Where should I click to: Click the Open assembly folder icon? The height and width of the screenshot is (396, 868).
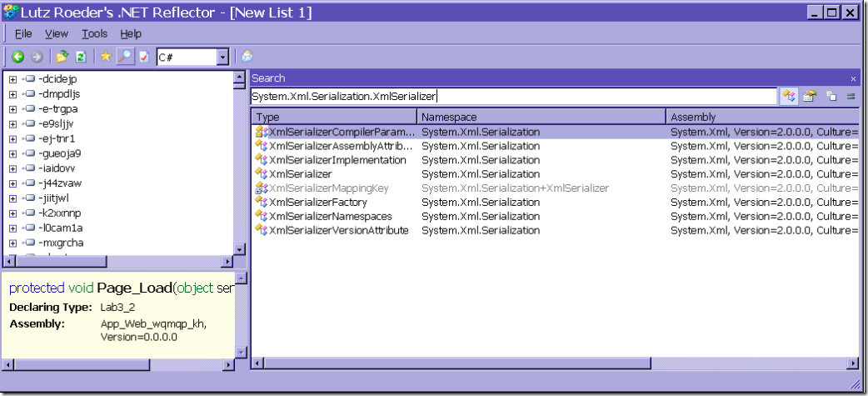click(x=62, y=57)
